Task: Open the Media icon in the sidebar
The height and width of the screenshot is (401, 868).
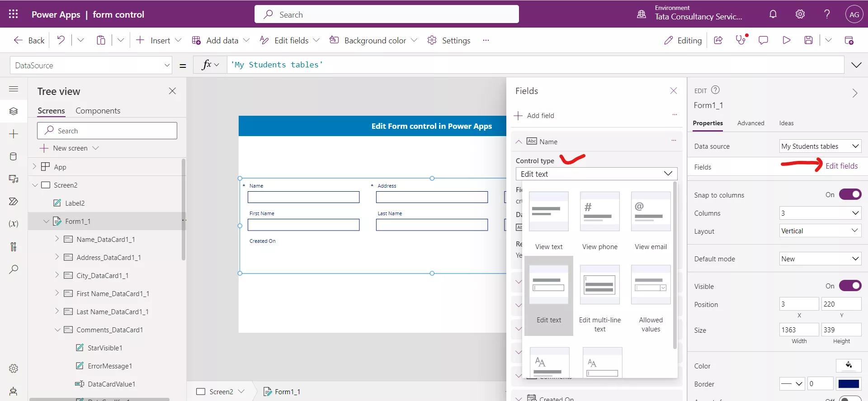Action: coord(14,179)
